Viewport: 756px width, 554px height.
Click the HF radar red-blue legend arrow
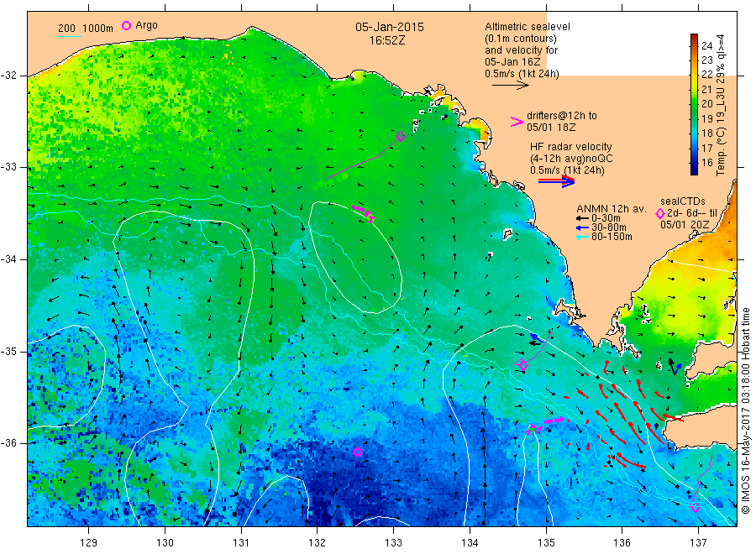tap(557, 181)
